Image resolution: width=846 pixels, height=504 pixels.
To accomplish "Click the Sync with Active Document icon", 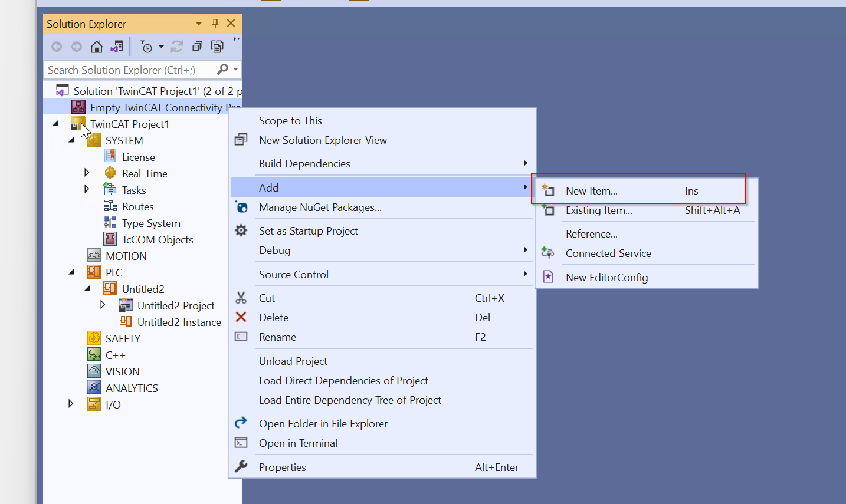I will click(x=177, y=47).
